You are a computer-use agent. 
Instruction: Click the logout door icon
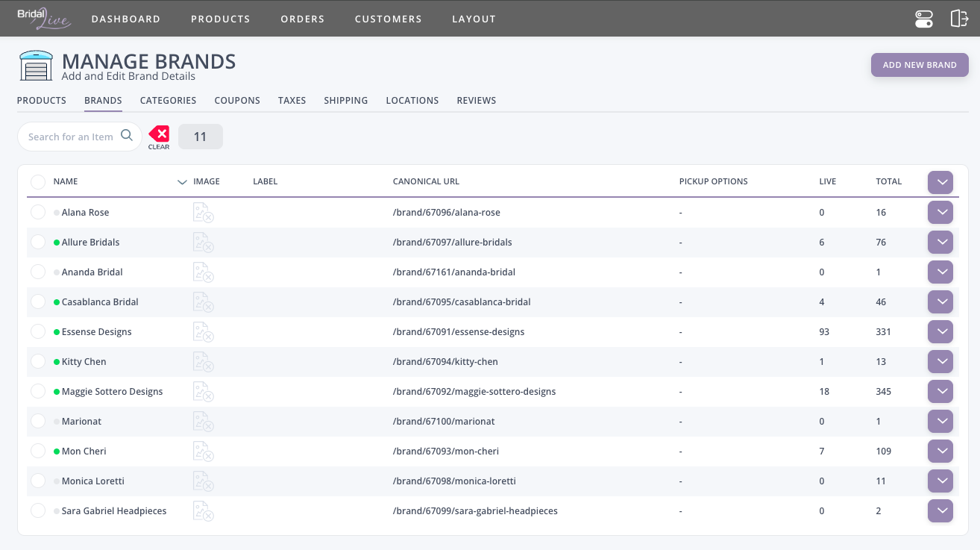(959, 19)
